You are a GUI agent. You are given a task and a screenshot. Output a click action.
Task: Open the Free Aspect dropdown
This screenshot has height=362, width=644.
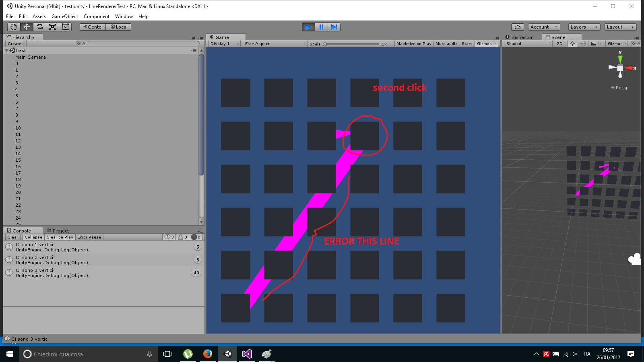pos(275,43)
